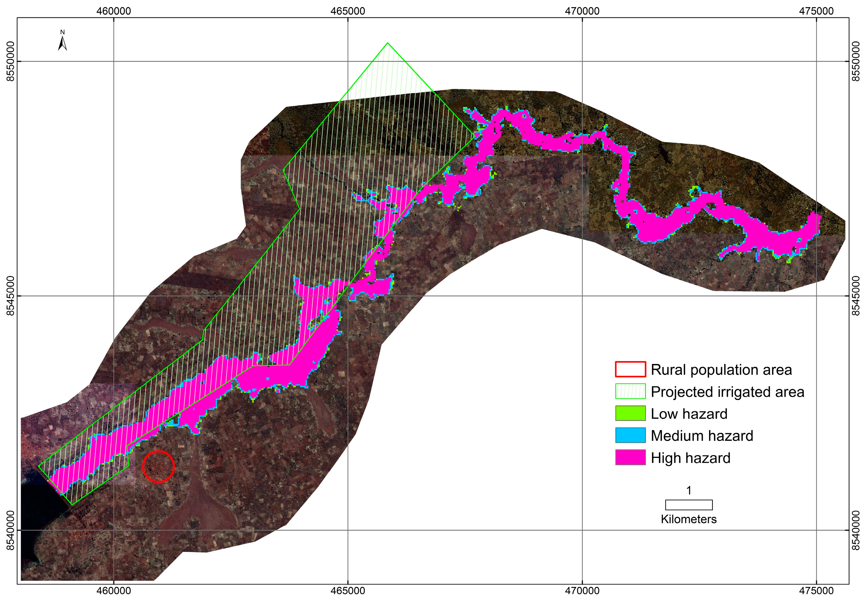Click the red rural population circle on map

[159, 467]
